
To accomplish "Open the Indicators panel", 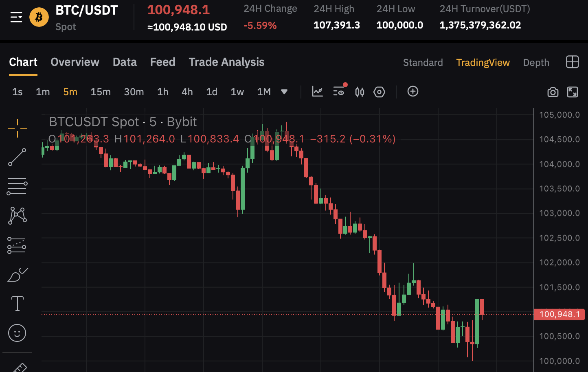I will point(318,92).
